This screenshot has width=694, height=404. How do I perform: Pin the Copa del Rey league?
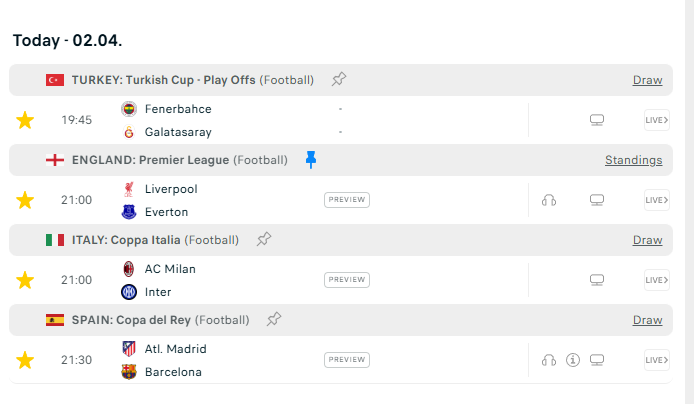pos(274,319)
